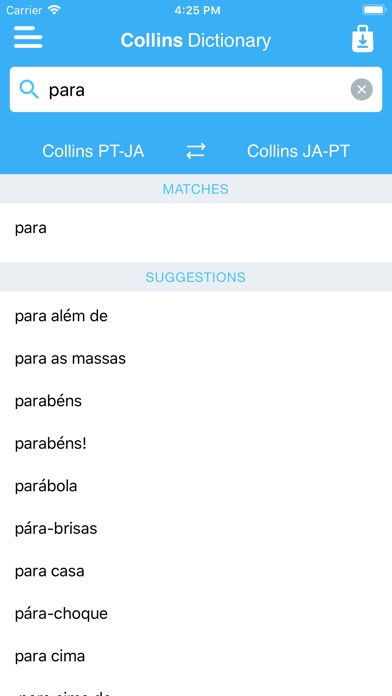Swap dictionary direction with arrows icon
This screenshot has width=392, height=696.
(x=196, y=151)
